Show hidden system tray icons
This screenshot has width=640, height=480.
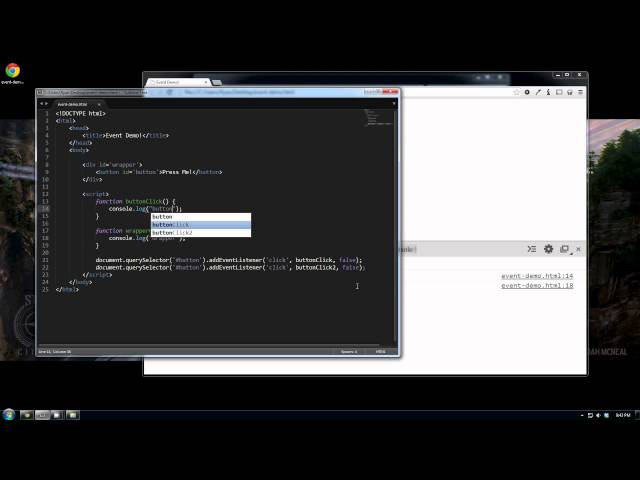tap(582, 416)
